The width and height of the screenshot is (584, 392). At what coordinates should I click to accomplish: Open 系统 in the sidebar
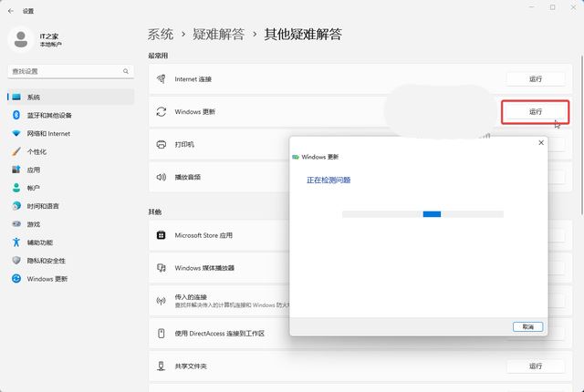point(34,98)
